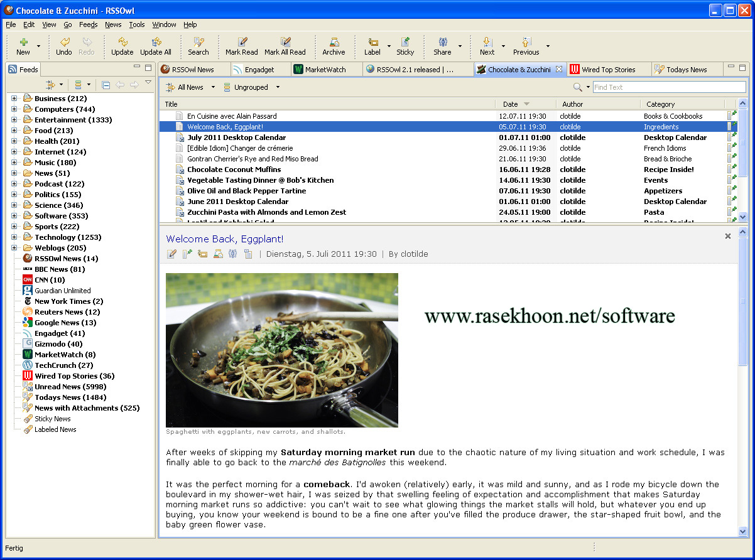Click full content icon under article title
The image size is (755, 560).
tap(248, 254)
